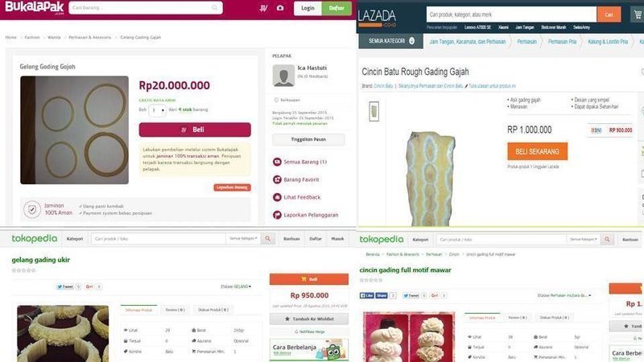Image resolution: width=644 pixels, height=362 pixels.
Task: Click the orange BELI SEKARANG button
Action: pos(537,151)
